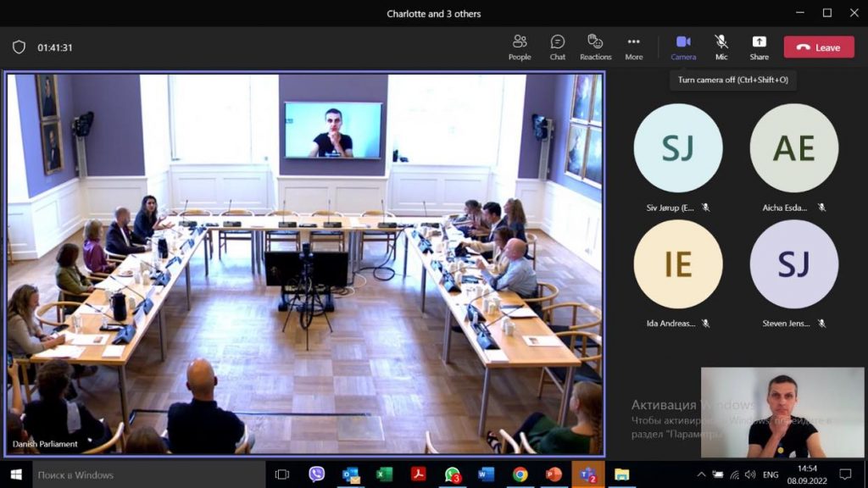
Task: Open the People participants panel
Action: pyautogui.click(x=520, y=47)
